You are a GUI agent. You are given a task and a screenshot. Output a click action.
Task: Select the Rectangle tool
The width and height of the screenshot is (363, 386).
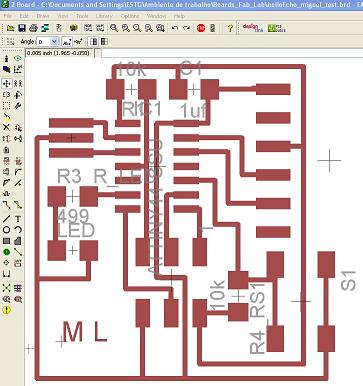pyautogui.click(x=7, y=241)
